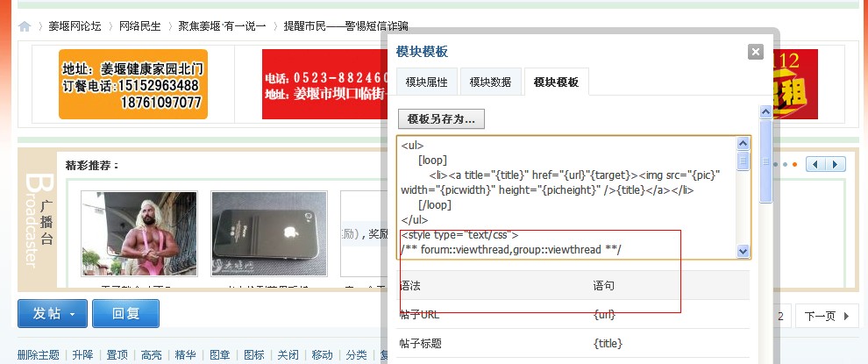
Task: Click the {title} statement cell
Action: click(608, 344)
